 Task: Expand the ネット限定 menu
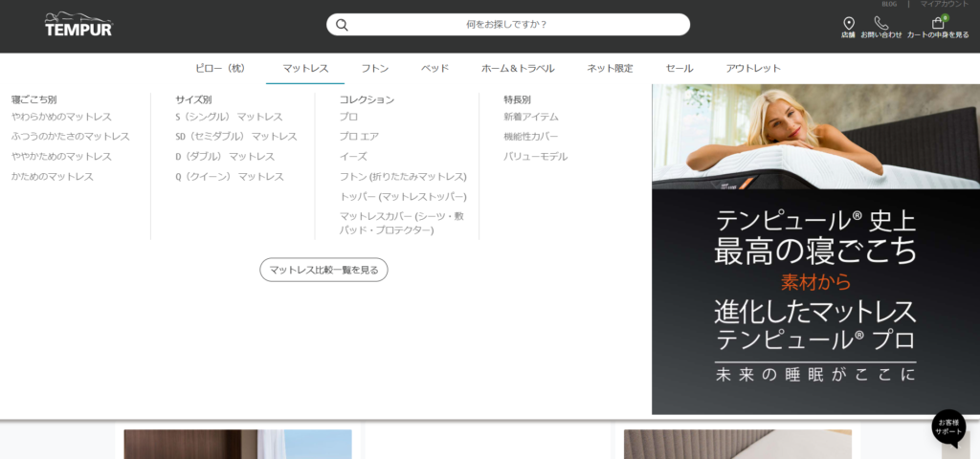pyautogui.click(x=610, y=68)
